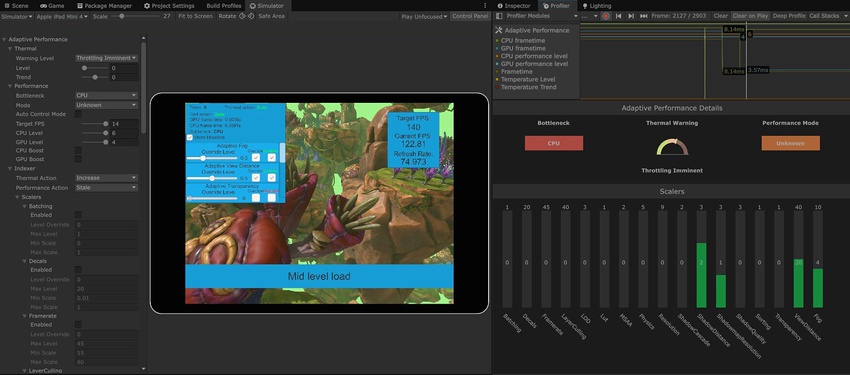Click the red CPU bottleneck indicator

coord(553,143)
